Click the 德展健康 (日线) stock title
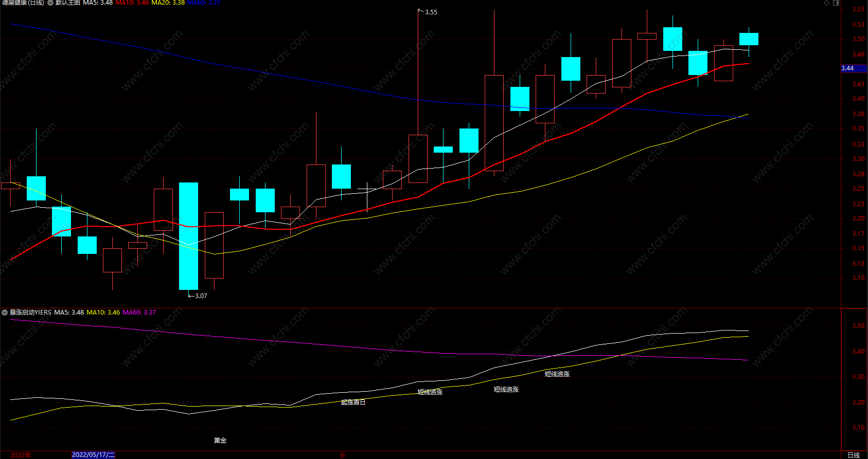 (23, 3)
